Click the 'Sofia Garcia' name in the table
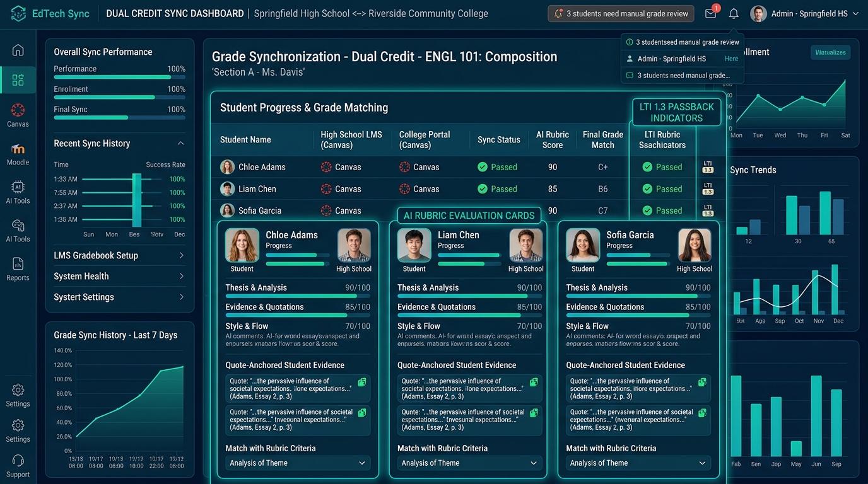868x484 pixels. click(260, 210)
